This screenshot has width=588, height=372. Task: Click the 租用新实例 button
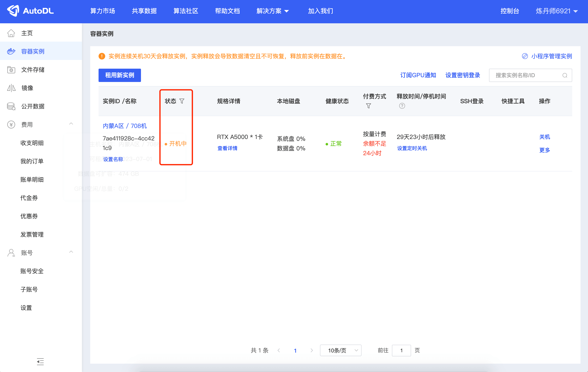pyautogui.click(x=120, y=75)
